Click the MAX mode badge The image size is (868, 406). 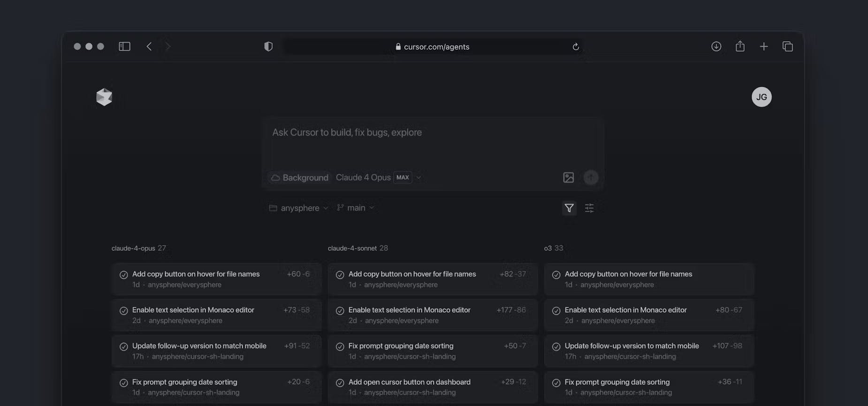[403, 177]
